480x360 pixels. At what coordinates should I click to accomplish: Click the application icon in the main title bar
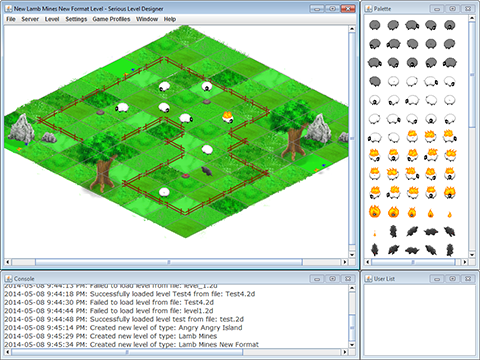pyautogui.click(x=8, y=9)
